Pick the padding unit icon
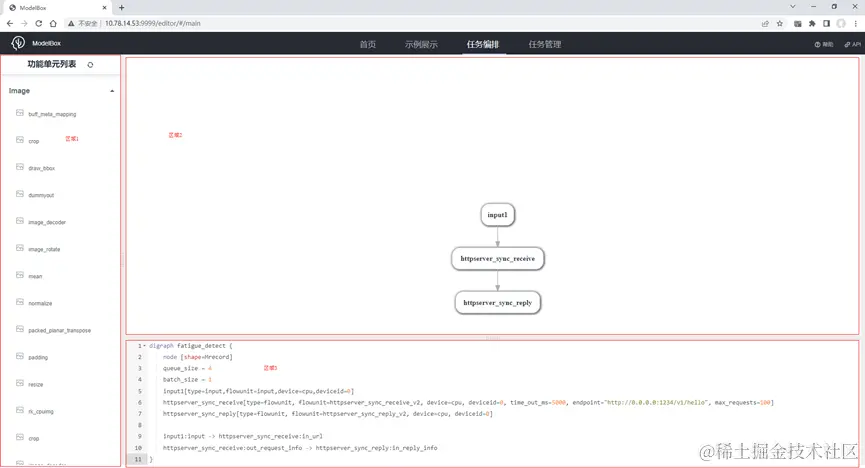 (20, 357)
